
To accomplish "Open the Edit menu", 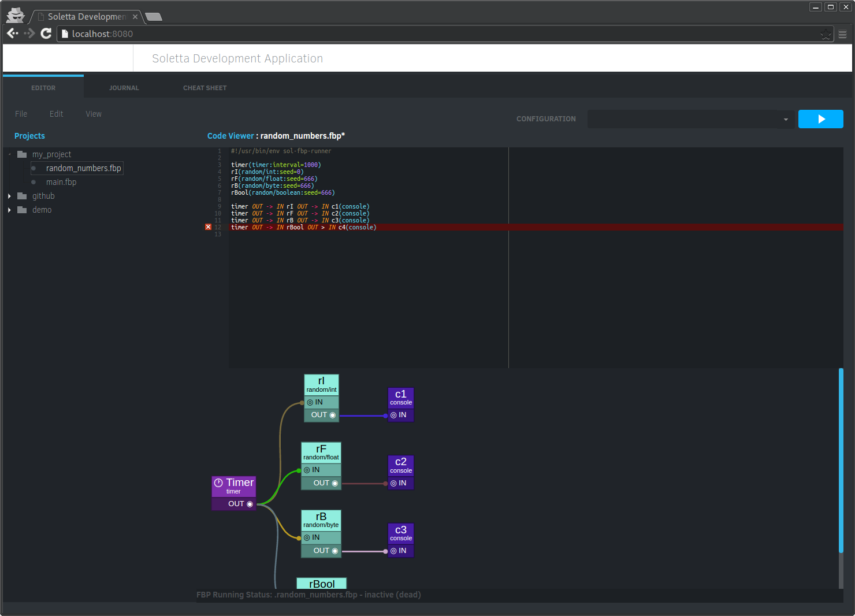I will coord(57,114).
